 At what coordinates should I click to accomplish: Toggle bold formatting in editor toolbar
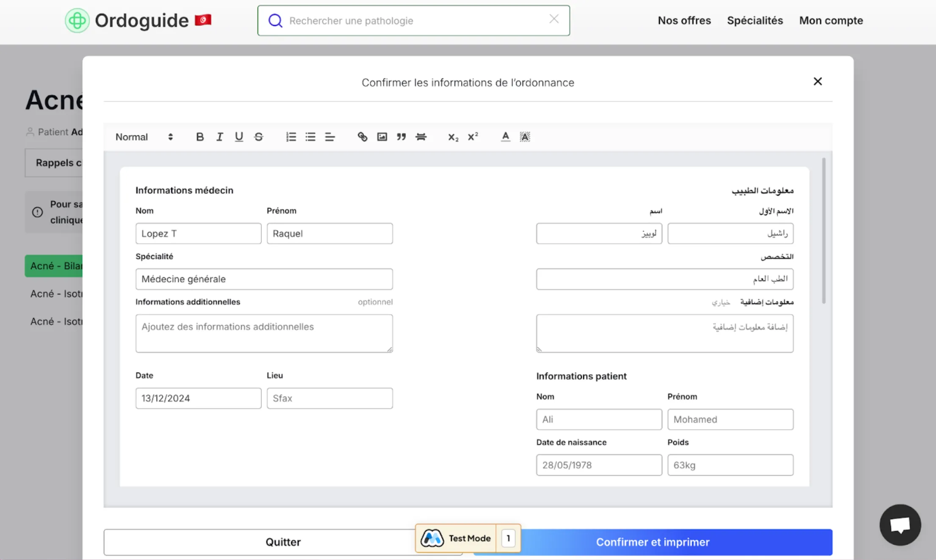200,137
